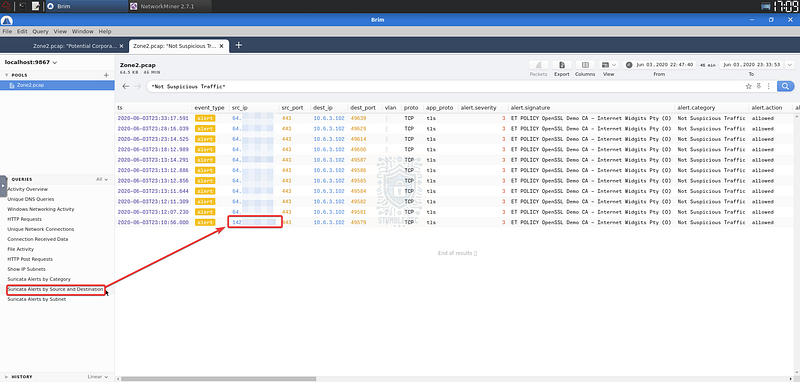Viewport: 800px width, 382px height.
Task: Open Queries 'All' filter dropdown
Action: [x=102, y=180]
